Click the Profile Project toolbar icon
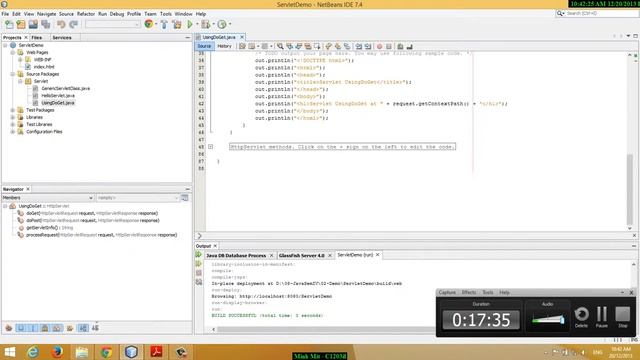The width and height of the screenshot is (640, 360). pos(222,24)
